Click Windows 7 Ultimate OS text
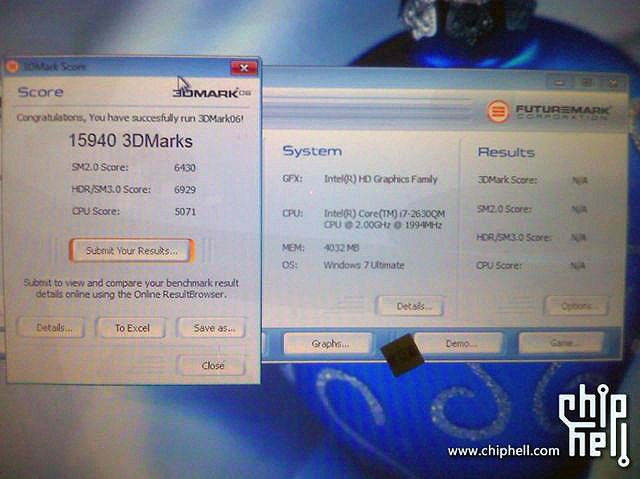640x479 pixels. coord(364,265)
